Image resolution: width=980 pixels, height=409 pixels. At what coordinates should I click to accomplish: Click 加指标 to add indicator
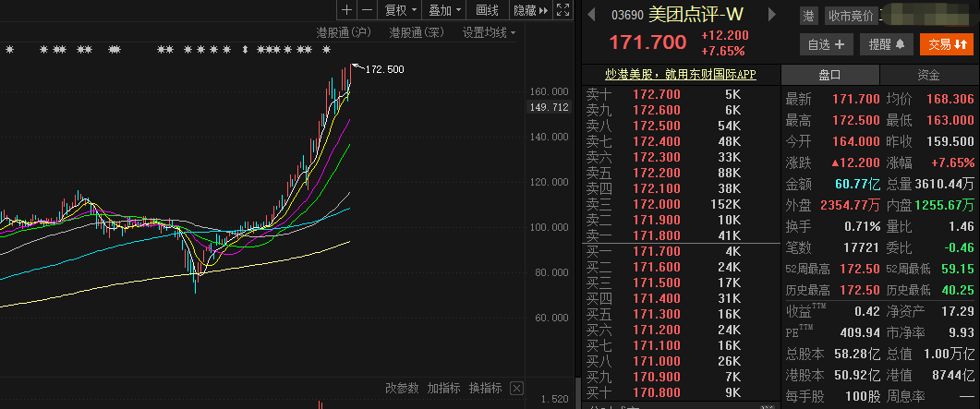click(443, 389)
